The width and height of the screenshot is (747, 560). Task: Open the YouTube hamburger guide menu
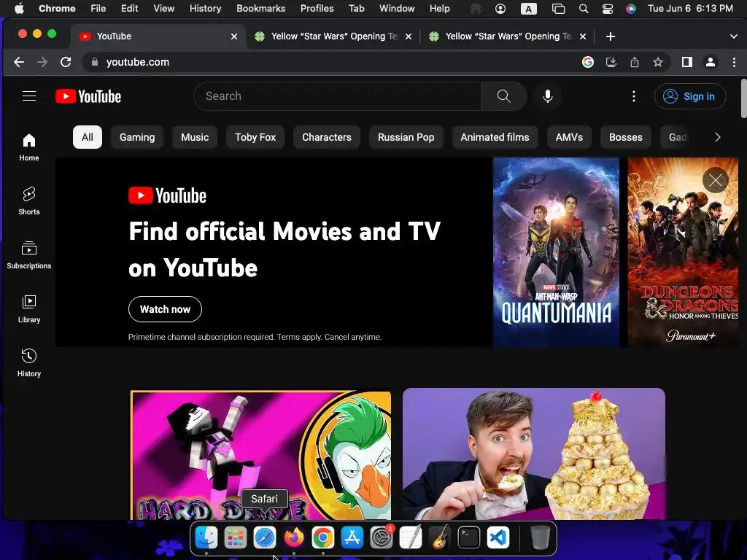click(x=29, y=96)
